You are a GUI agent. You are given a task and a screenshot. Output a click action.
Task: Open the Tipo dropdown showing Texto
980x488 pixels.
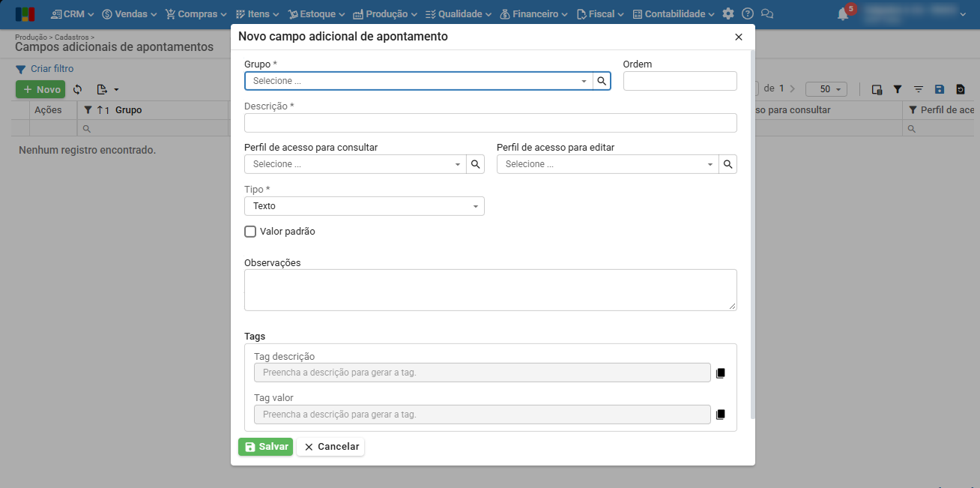point(364,206)
